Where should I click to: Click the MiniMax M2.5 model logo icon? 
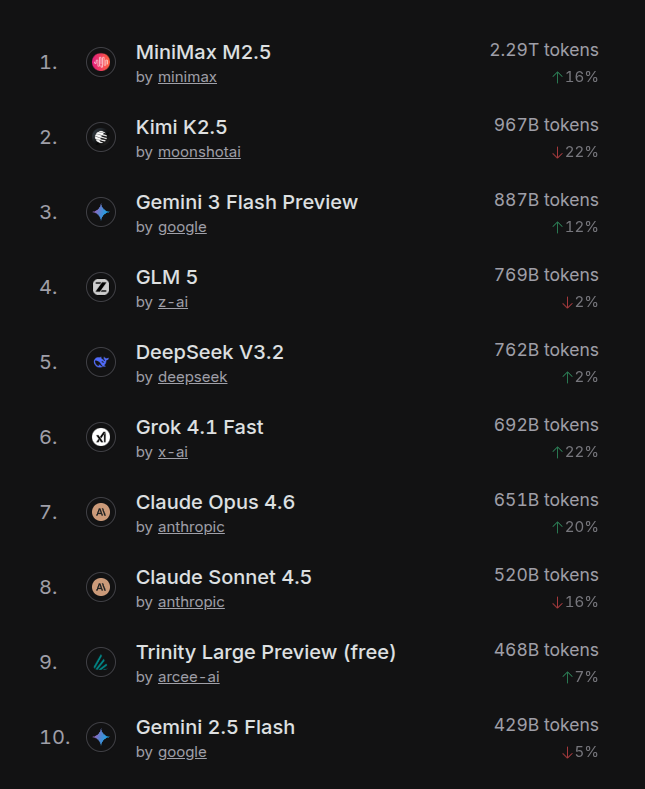point(101,62)
